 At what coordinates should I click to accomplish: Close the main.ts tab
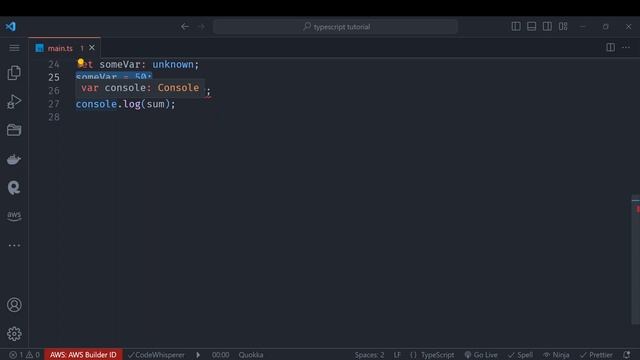(x=92, y=48)
